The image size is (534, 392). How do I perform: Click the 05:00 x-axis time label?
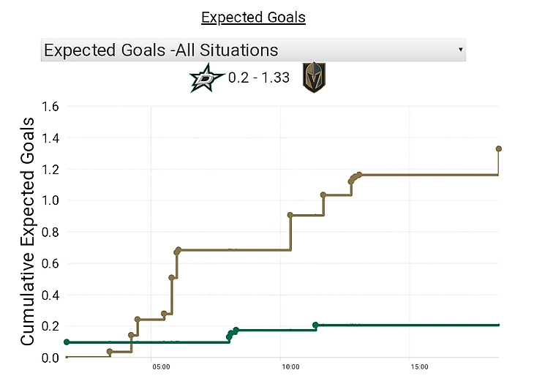(160, 367)
